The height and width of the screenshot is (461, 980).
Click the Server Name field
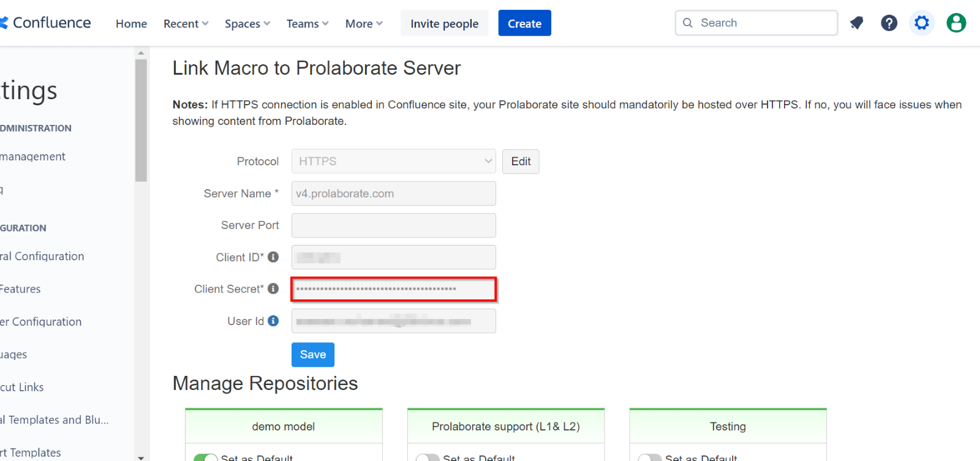(x=394, y=193)
